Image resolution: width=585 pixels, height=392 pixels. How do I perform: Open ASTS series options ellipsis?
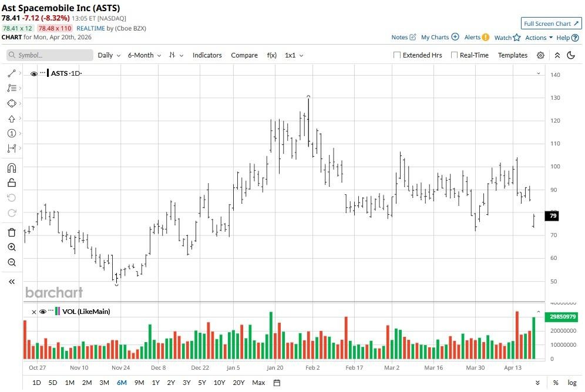point(42,73)
